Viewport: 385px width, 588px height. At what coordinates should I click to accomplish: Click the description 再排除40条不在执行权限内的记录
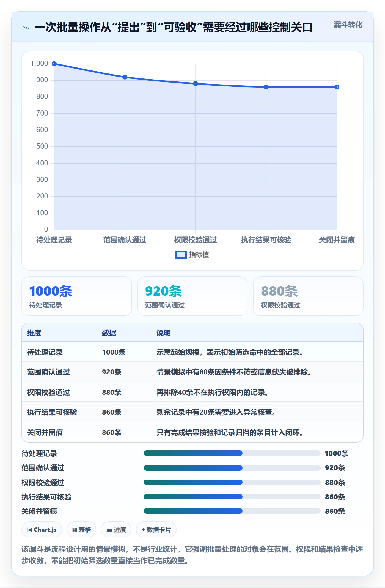click(212, 392)
